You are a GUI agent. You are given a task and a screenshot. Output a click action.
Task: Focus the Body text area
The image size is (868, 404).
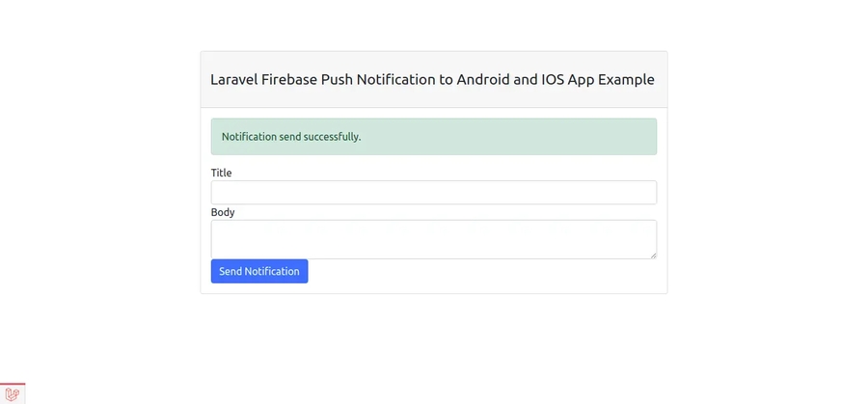coord(433,239)
